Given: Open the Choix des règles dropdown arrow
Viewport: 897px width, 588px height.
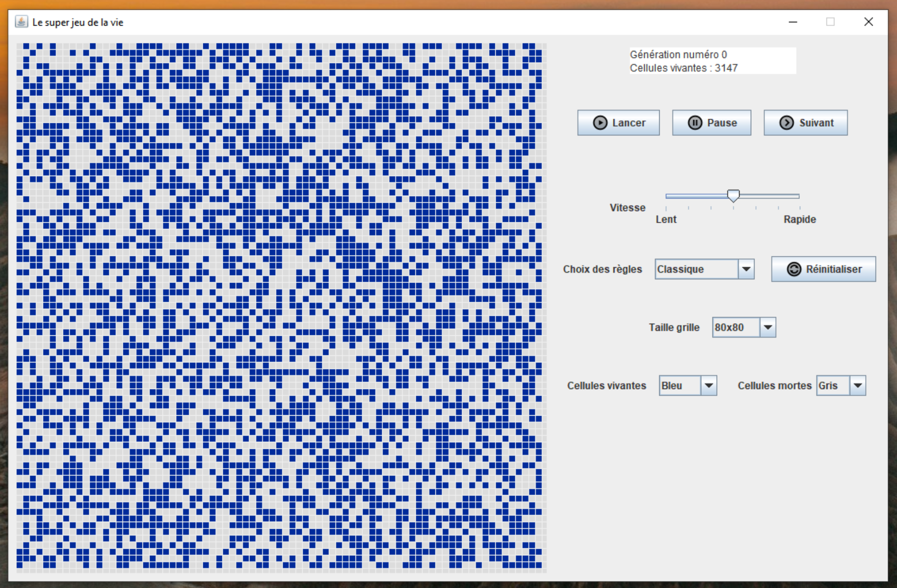Looking at the screenshot, I should (746, 269).
